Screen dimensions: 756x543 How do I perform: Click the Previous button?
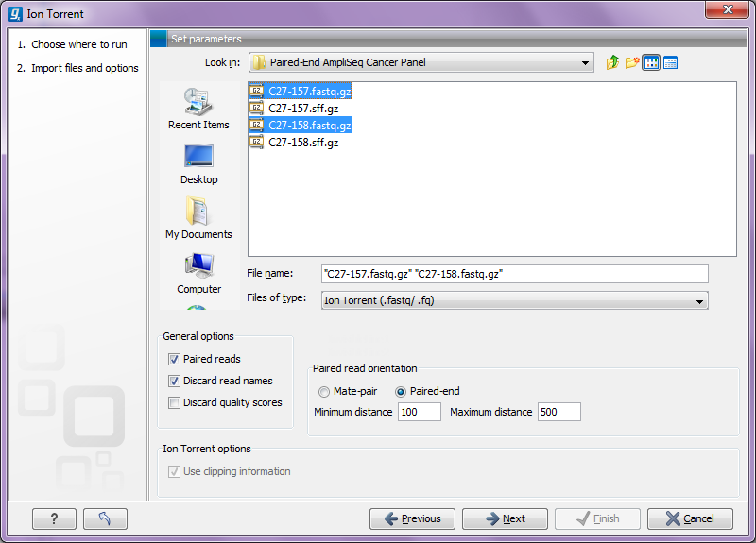pyautogui.click(x=412, y=518)
